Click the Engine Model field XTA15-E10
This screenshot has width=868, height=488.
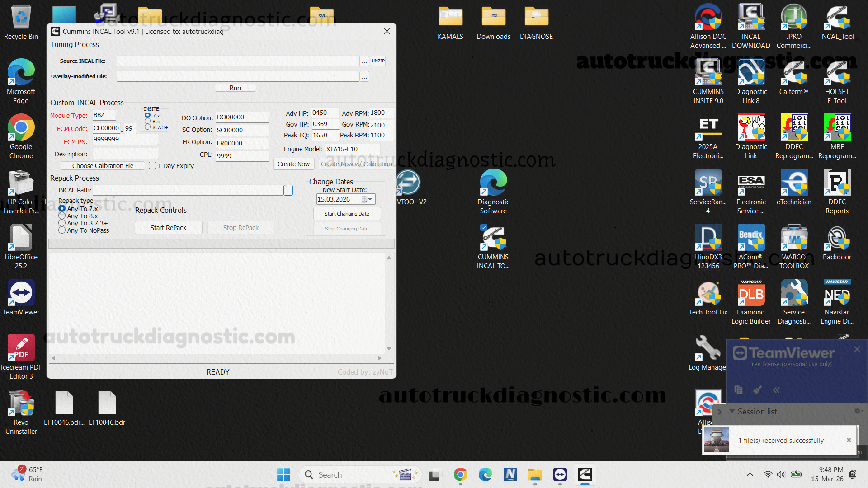click(352, 149)
